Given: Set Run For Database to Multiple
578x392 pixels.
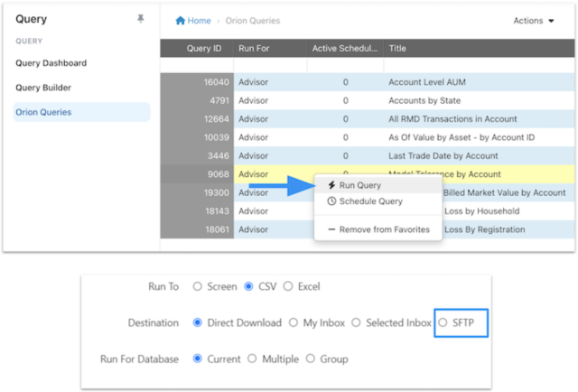Looking at the screenshot, I should [252, 359].
